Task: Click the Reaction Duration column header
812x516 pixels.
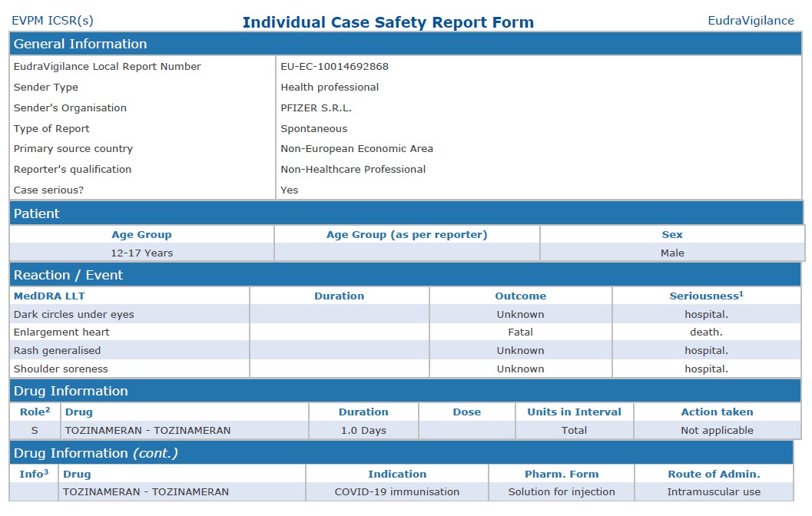Action: [x=340, y=296]
